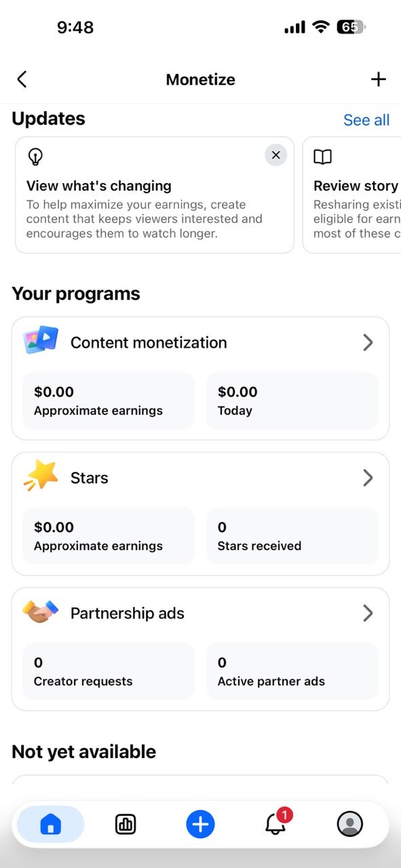The height and width of the screenshot is (868, 401).
Task: Tap the Content monetization media icon
Action: [41, 340]
